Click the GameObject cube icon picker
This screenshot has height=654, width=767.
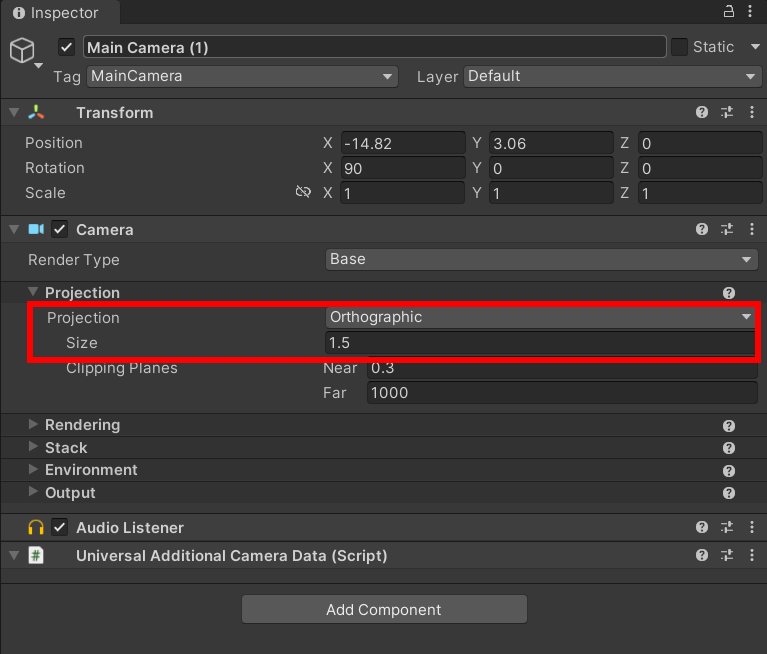pos(25,51)
